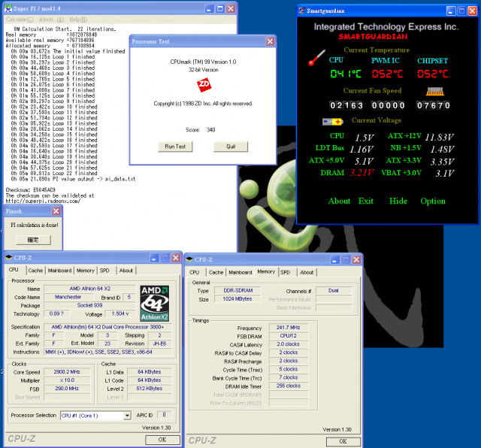Confirm the PI calculation done dialog
The height and width of the screenshot is (448, 481).
pyautogui.click(x=33, y=240)
